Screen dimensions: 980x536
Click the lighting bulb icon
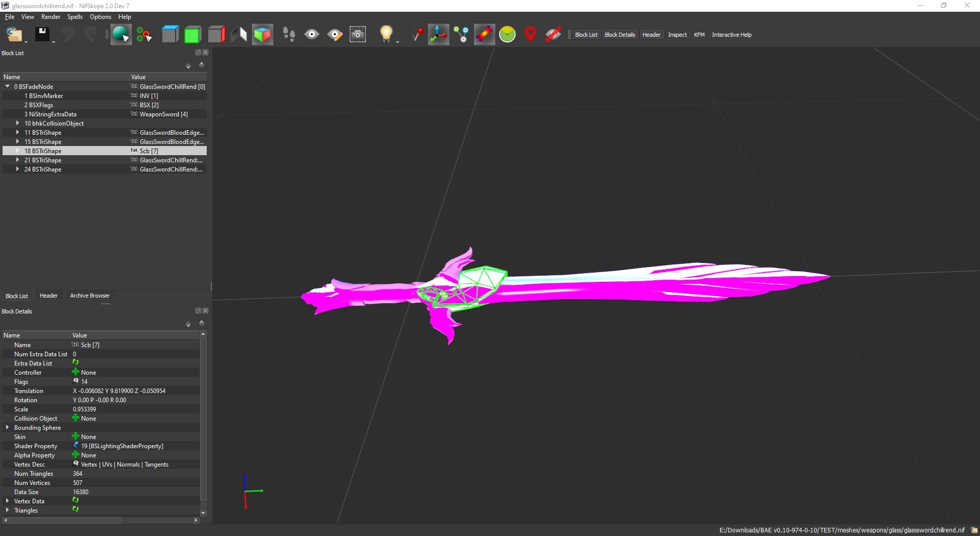(x=386, y=35)
